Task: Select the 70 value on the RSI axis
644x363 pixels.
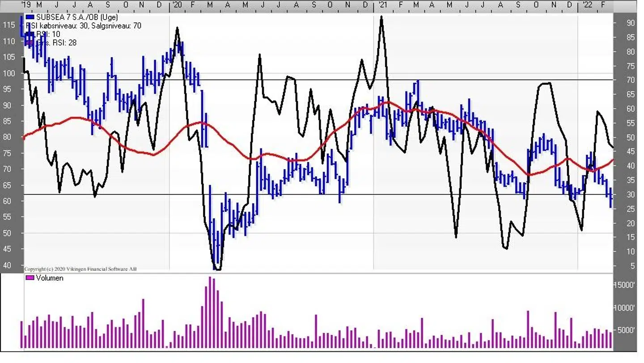Action: (631, 80)
